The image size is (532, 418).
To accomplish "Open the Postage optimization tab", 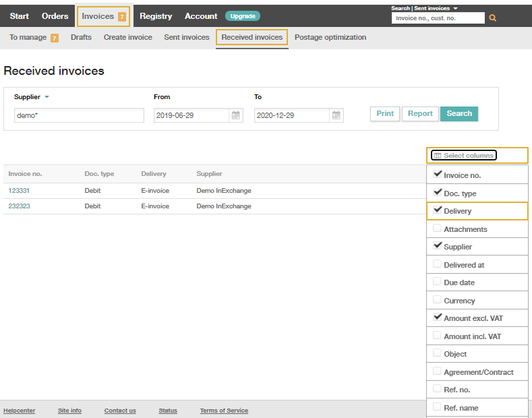I will coord(330,37).
